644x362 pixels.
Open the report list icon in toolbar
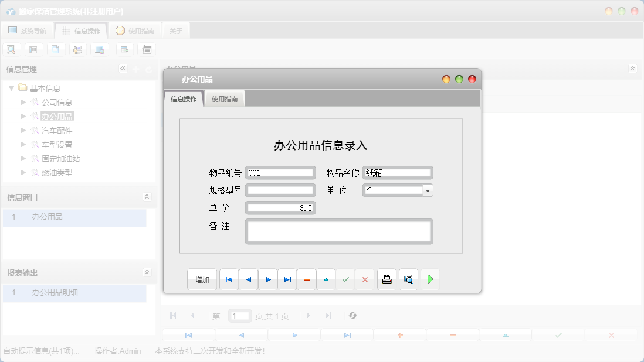pos(33,49)
